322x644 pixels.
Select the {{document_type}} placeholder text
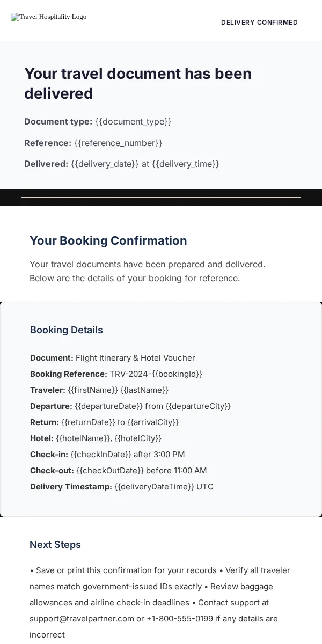point(133,122)
